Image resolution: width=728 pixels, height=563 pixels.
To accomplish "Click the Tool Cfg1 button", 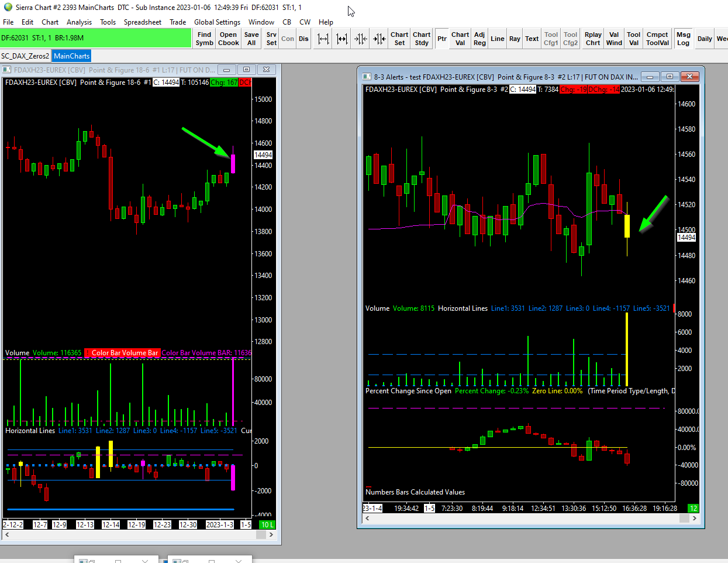I will (551, 39).
